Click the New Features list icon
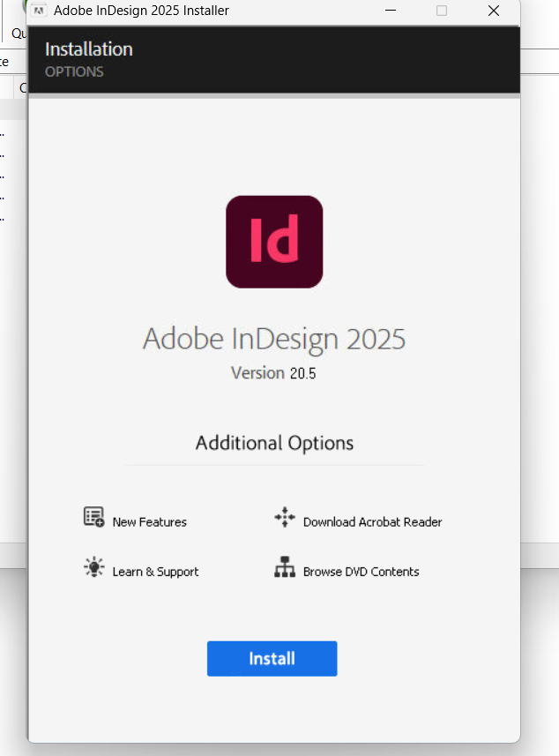This screenshot has width=559, height=756. tap(93, 518)
